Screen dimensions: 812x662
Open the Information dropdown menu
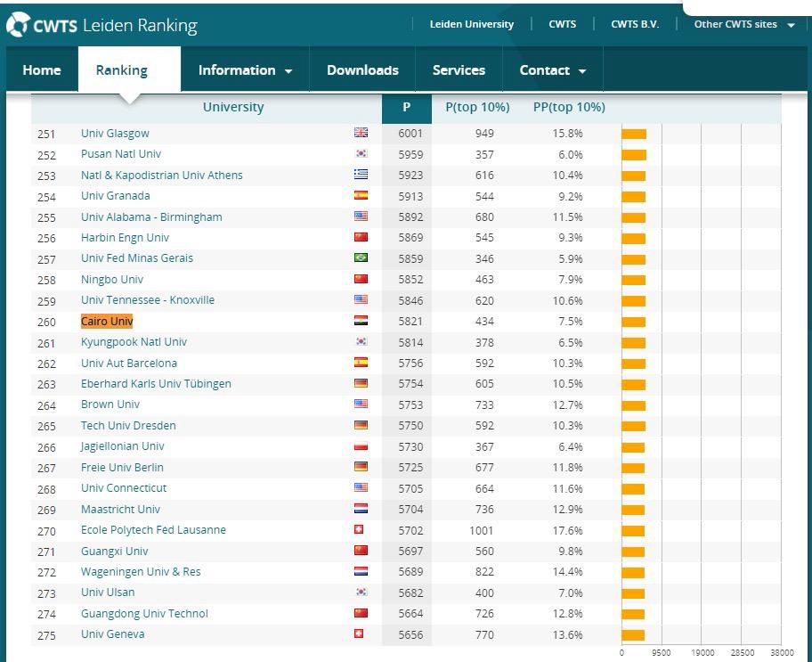tap(245, 70)
